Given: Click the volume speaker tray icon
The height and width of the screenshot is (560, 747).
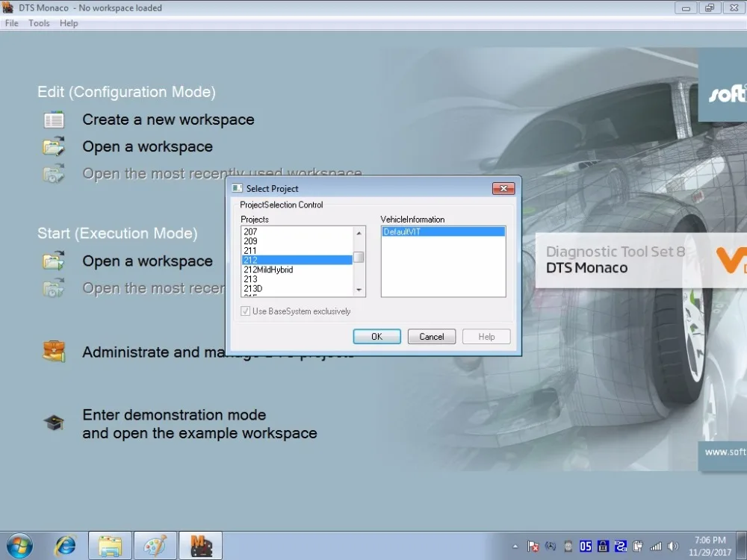Looking at the screenshot, I should [673, 547].
